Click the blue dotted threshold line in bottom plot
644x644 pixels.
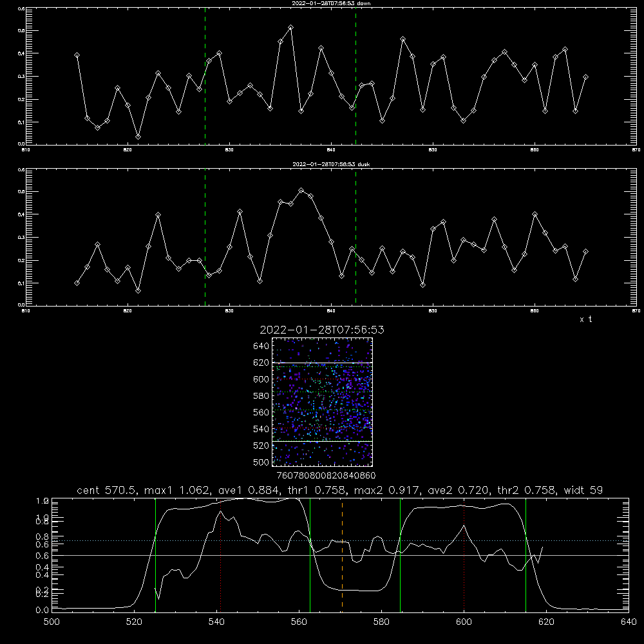tap(340, 540)
